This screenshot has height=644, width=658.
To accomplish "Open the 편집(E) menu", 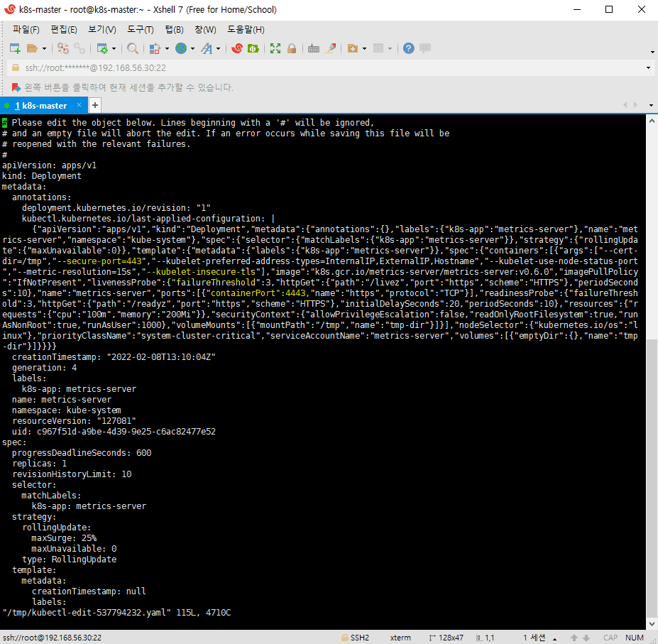I will point(64,29).
